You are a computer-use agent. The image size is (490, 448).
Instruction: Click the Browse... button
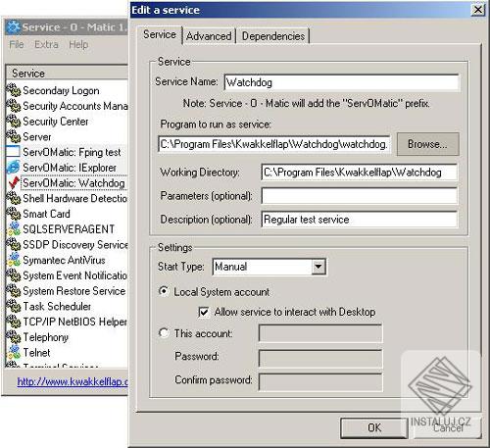coord(428,144)
